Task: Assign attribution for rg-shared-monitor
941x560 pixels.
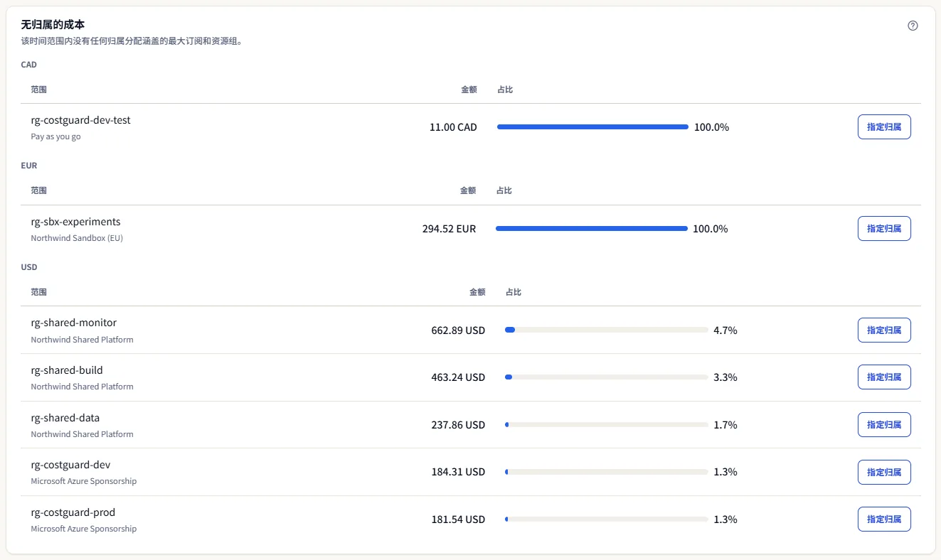Action: (x=884, y=330)
